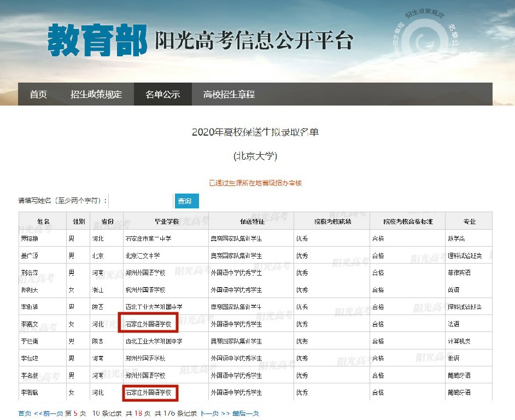Click the 省份 column header
515x420 pixels.
tap(107, 221)
